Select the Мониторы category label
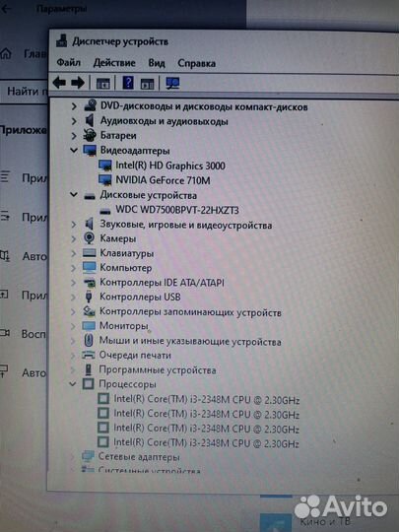This screenshot has height=532, width=399. tap(123, 326)
